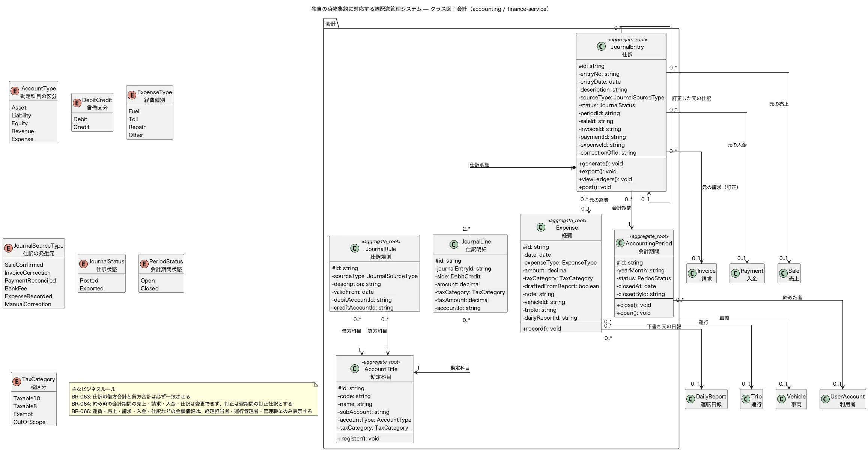Click the +record(): void method
The height and width of the screenshot is (451, 868).
542,329
